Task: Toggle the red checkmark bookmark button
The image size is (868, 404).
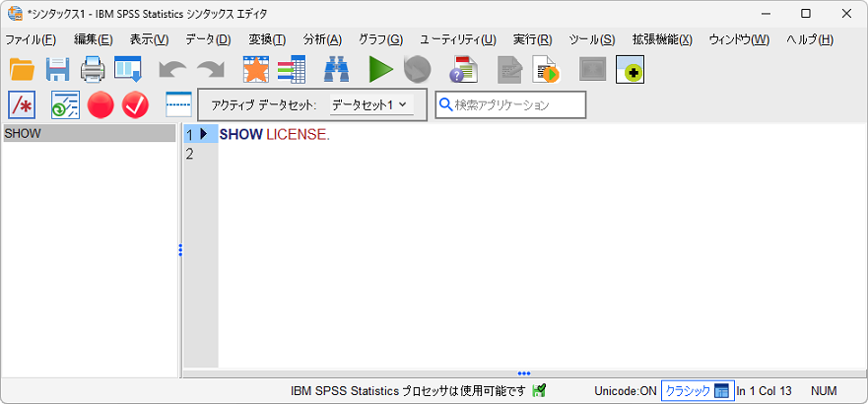Action: (135, 104)
